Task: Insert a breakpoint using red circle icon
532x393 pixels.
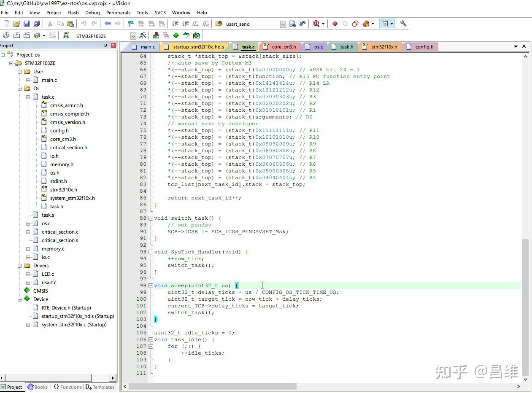Action: click(x=335, y=24)
